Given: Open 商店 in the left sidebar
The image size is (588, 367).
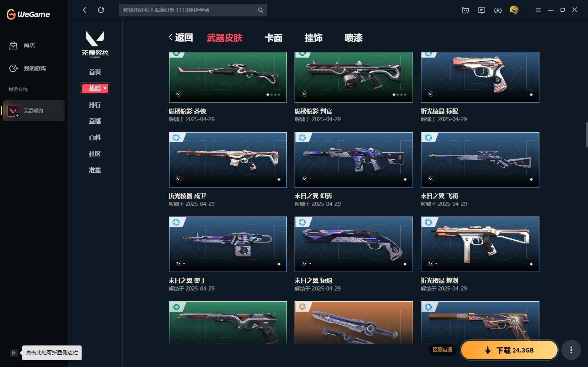Looking at the screenshot, I should 22,45.
